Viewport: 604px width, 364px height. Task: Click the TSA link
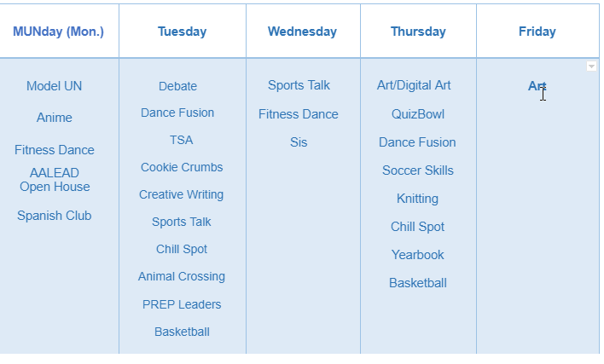click(x=181, y=140)
